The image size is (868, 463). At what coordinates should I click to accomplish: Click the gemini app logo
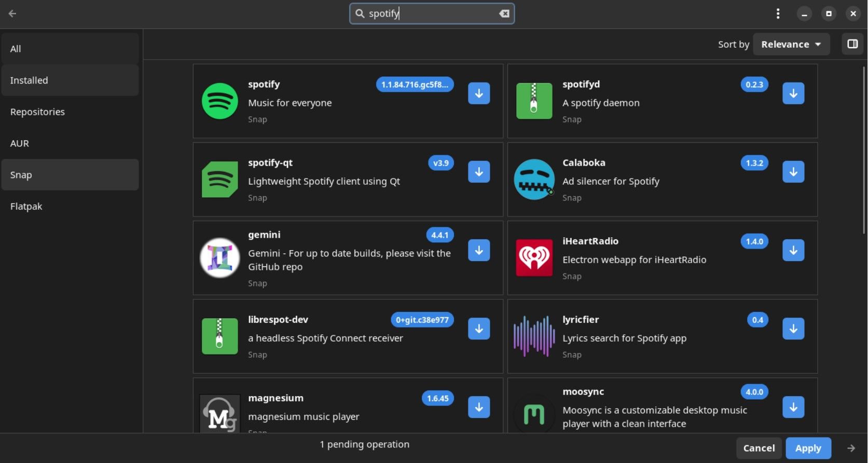tap(220, 258)
